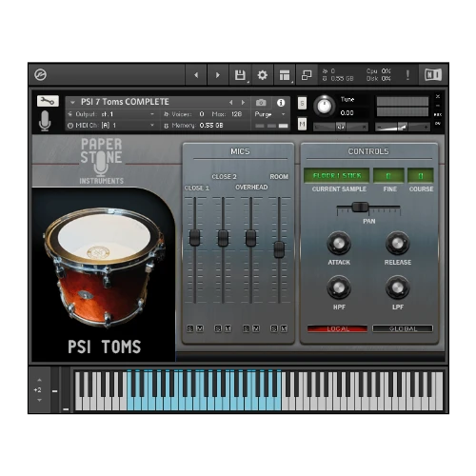Mute the Room mic channel
Image resolution: width=476 pixels, height=476 pixels.
coord(284,328)
